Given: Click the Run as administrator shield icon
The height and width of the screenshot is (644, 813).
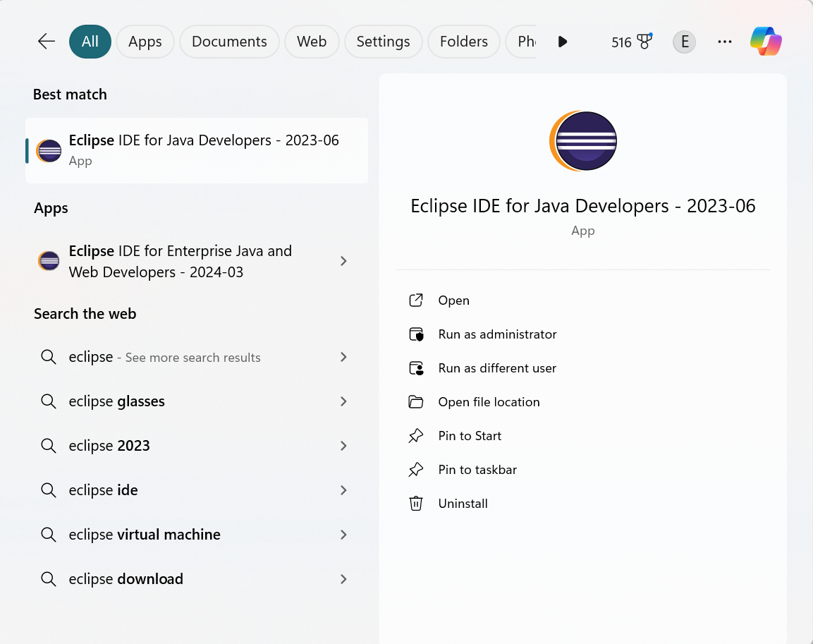Looking at the screenshot, I should (x=416, y=334).
